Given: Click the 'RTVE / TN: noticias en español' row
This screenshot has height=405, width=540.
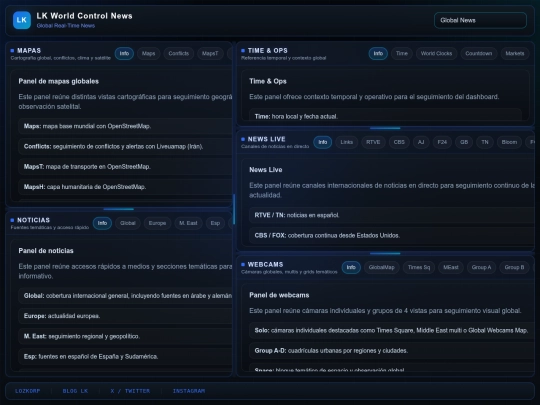Looking at the screenshot, I should (x=392, y=215).
